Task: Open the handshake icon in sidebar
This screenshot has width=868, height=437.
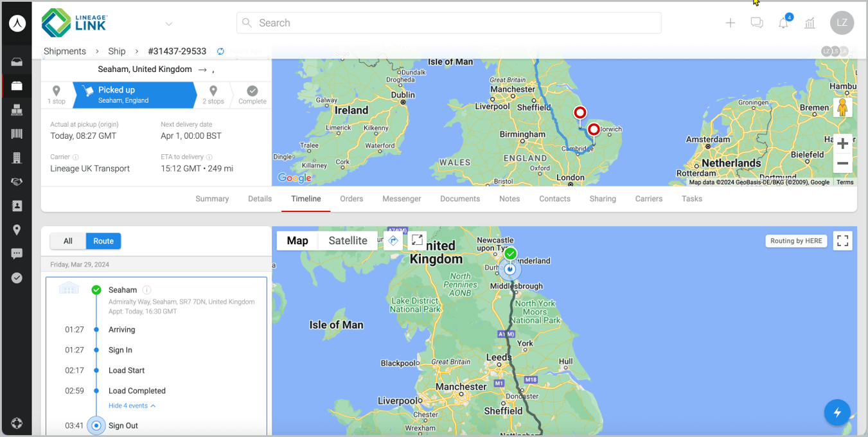Action: tap(17, 182)
